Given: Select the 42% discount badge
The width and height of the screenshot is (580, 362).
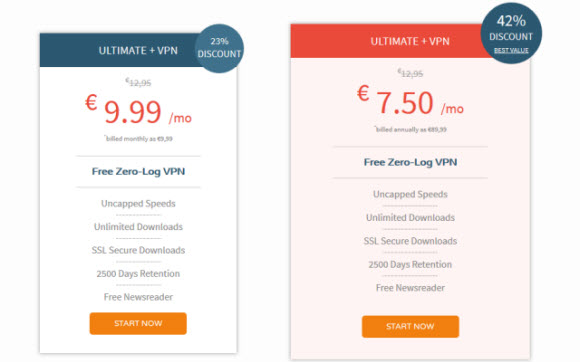Looking at the screenshot, I should (511, 33).
